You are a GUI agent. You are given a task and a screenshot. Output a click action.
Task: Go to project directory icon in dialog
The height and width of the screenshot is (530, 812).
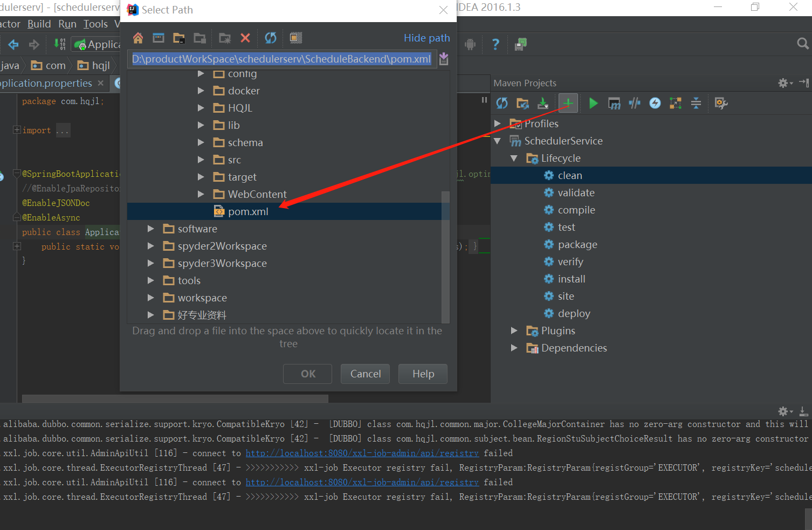pos(179,38)
